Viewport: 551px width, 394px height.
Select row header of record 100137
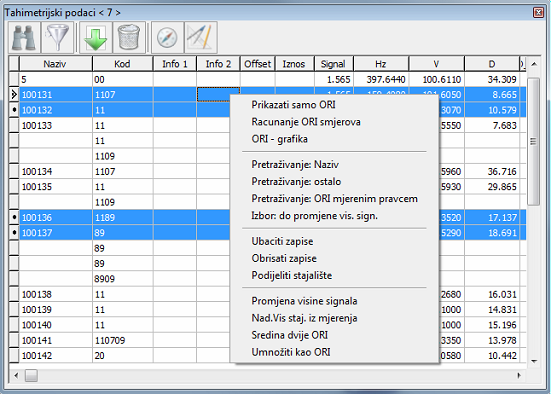[14, 233]
